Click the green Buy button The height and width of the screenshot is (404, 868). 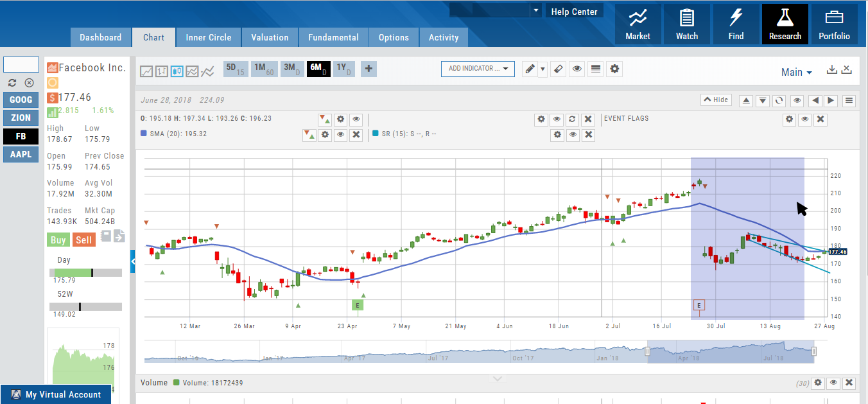click(x=58, y=240)
